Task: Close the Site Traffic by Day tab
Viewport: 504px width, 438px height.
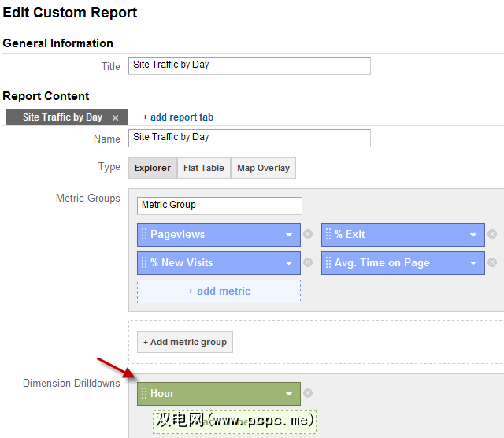Action: 115,117
